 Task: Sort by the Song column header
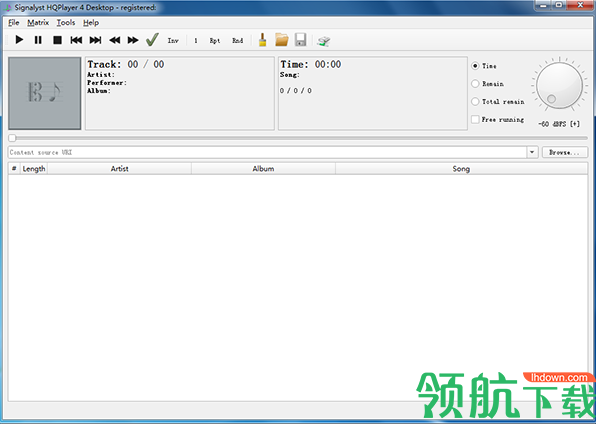tap(461, 168)
